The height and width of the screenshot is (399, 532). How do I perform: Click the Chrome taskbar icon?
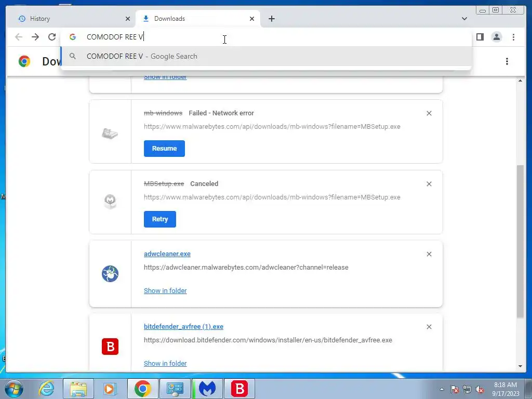[x=142, y=389]
